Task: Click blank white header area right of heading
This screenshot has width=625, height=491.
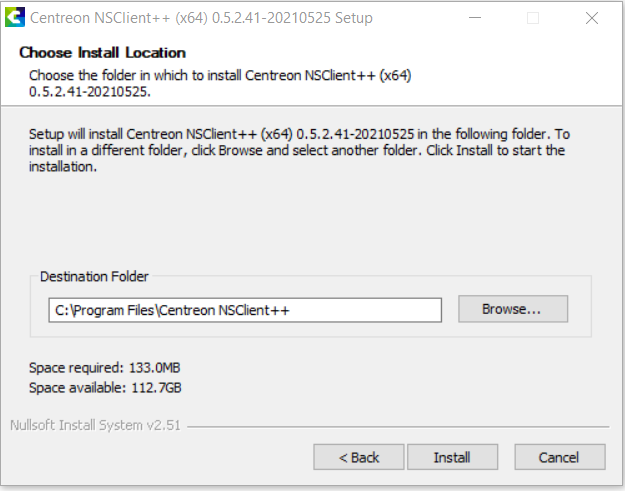Action: [450, 55]
